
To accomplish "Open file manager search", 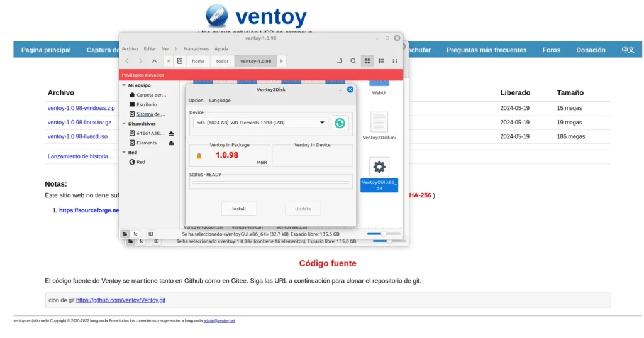I will [353, 61].
